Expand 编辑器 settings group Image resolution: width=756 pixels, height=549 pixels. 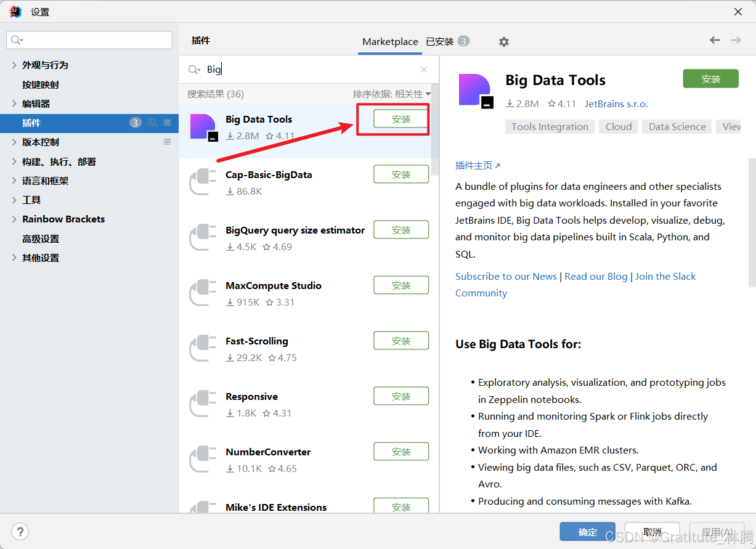pyautogui.click(x=14, y=104)
